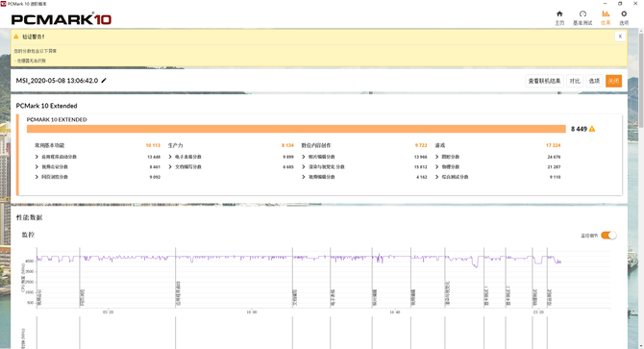Click the warning triangle next to score 8 449
This screenshot has height=349, width=644.
[592, 129]
